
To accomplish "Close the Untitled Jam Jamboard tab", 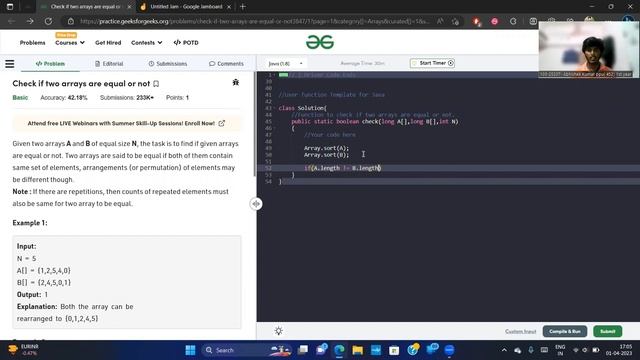I will click(229, 7).
